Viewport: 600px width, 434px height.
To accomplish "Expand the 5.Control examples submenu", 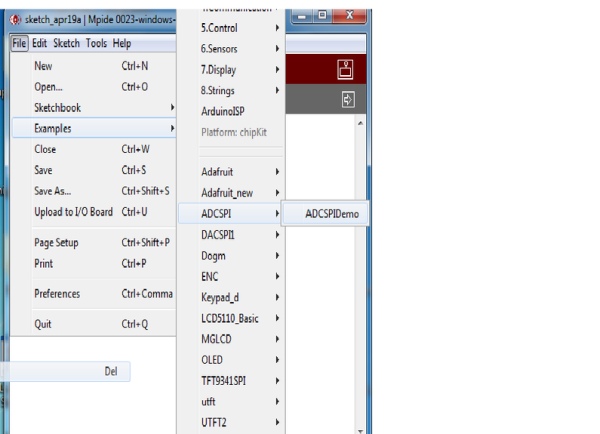I will pyautogui.click(x=232, y=28).
